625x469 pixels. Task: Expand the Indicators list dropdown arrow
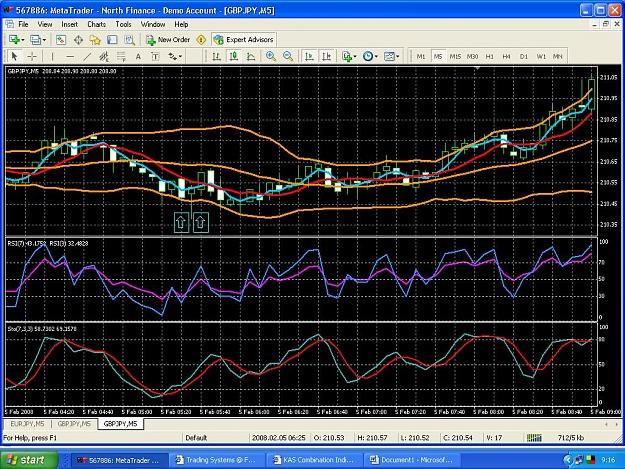pos(355,57)
